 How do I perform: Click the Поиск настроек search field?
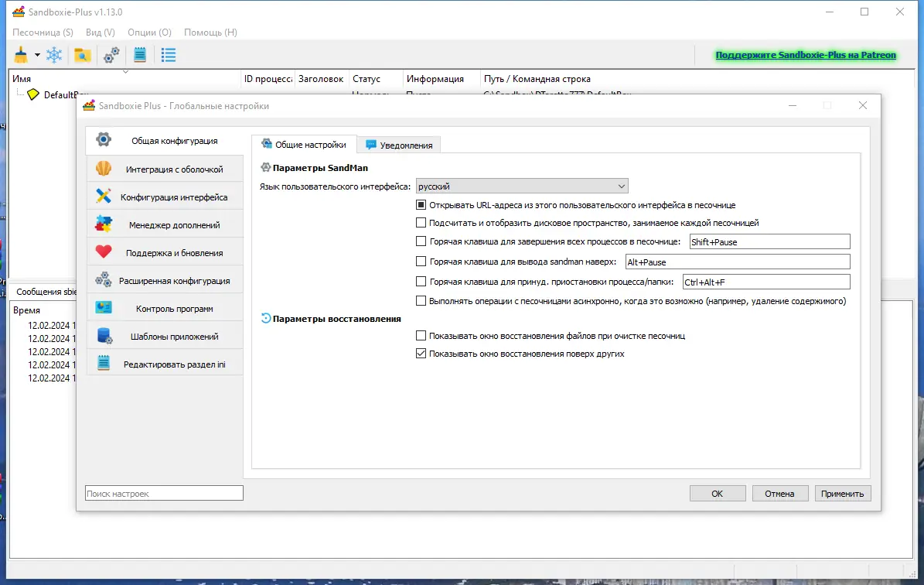pos(163,493)
